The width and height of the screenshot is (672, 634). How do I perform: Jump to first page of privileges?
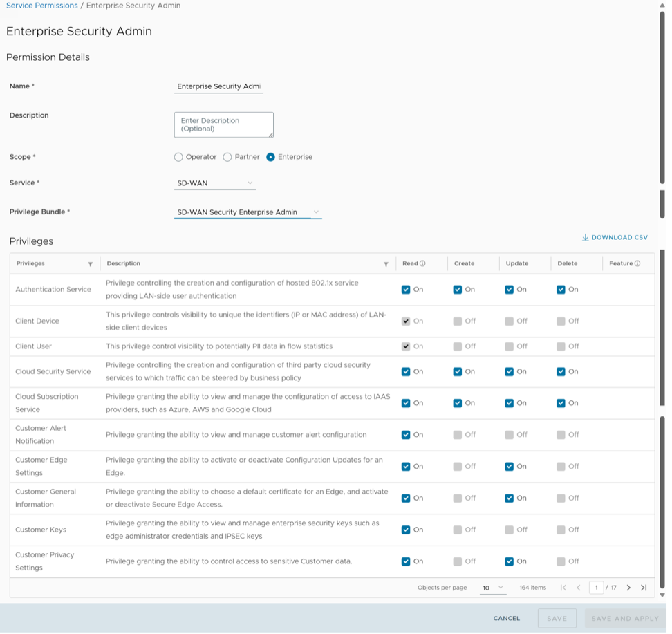[x=563, y=588]
